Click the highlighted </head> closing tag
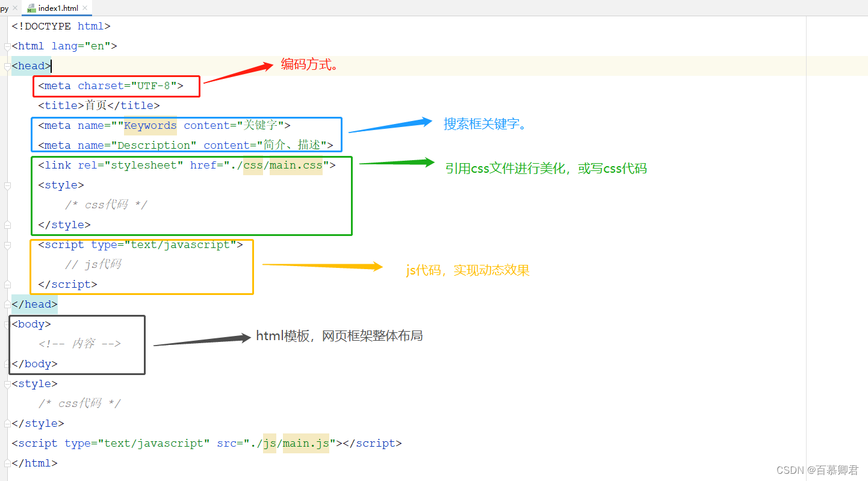 point(34,305)
